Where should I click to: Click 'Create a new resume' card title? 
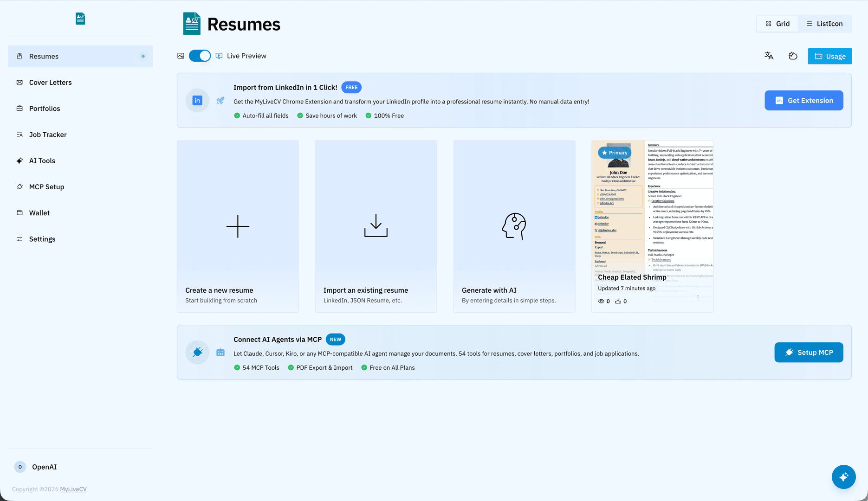[219, 290]
